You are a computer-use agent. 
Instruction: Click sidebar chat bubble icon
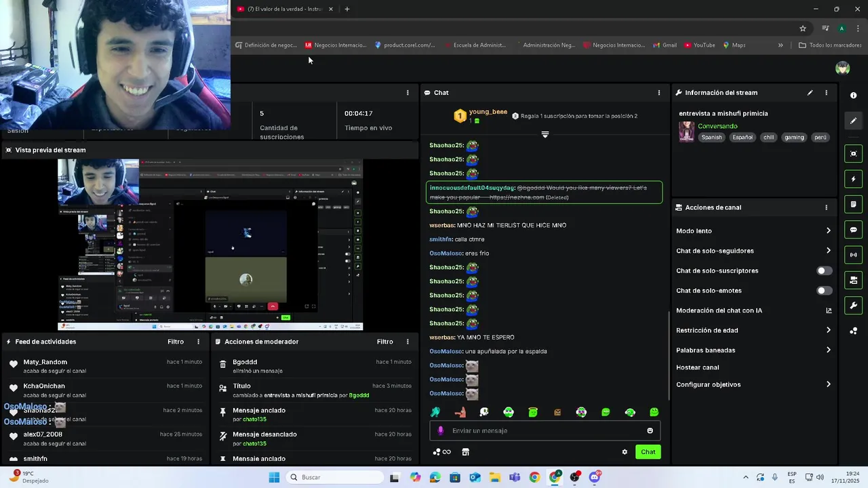click(x=854, y=230)
